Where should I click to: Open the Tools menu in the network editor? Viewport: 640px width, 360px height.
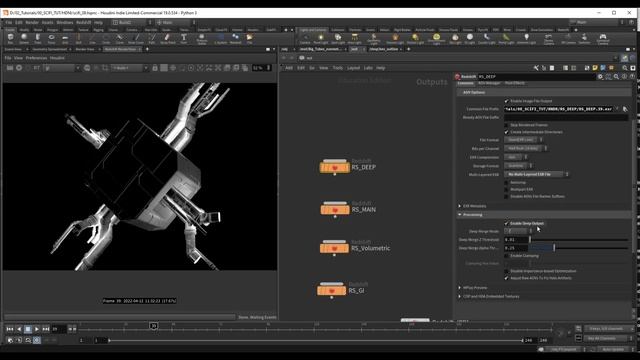[x=338, y=68]
